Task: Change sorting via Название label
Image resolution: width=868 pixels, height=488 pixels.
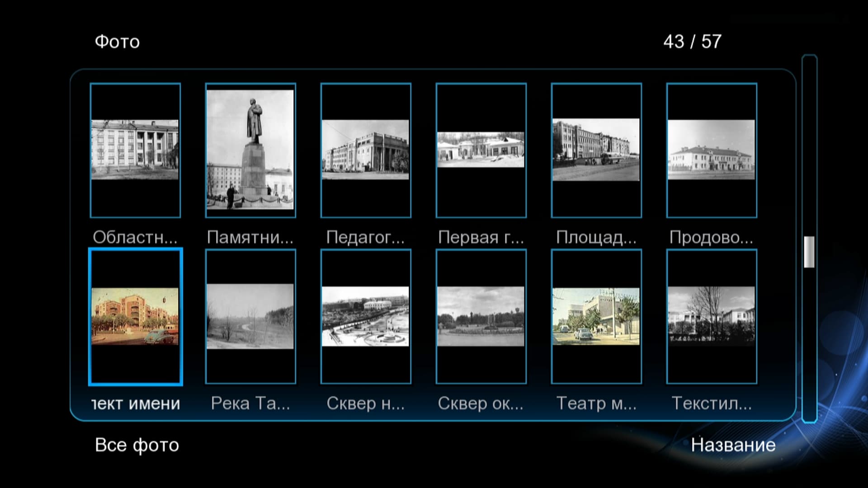Action: pos(733,445)
